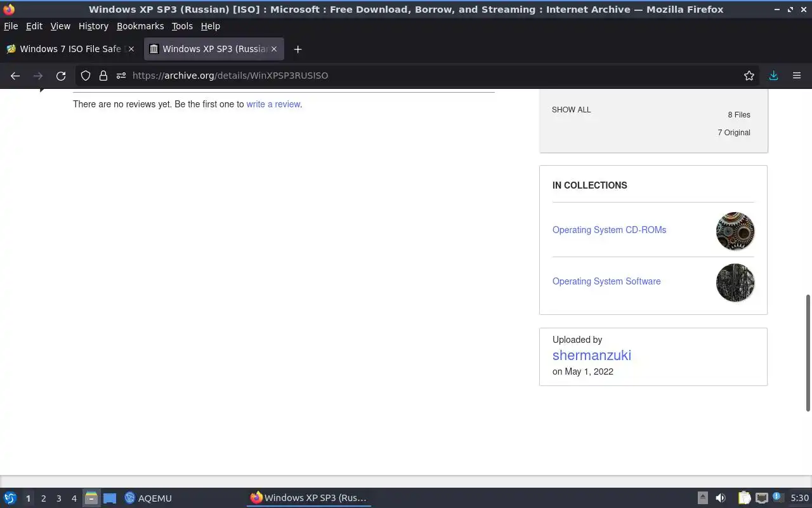
Task: Open the site permissions icon in address bar
Action: point(121,76)
